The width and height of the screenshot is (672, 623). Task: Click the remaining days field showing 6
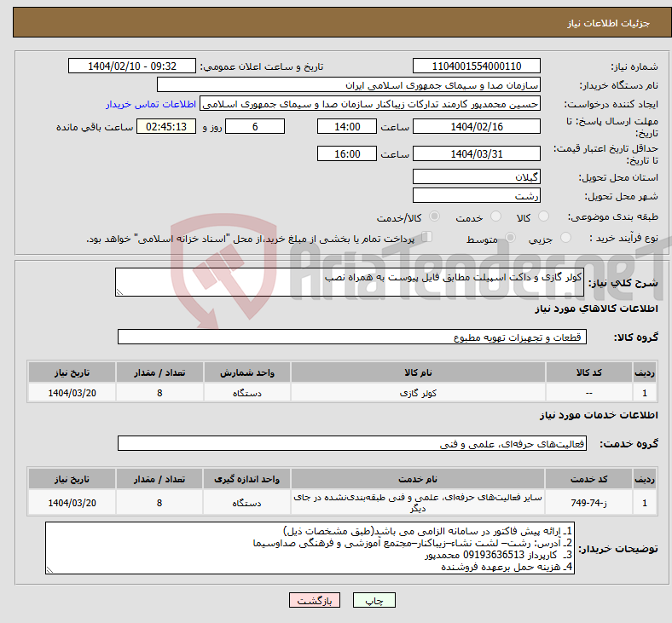(255, 126)
